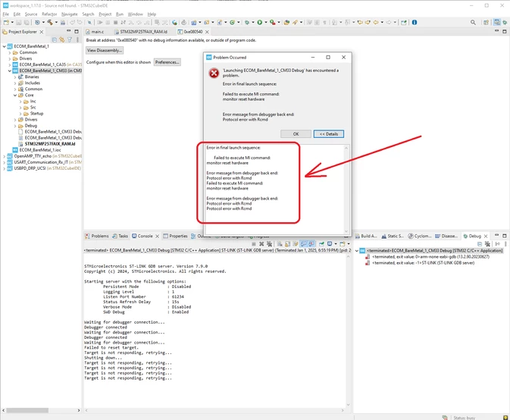
Task: Click the View Disassembly... button
Action: tap(105, 51)
